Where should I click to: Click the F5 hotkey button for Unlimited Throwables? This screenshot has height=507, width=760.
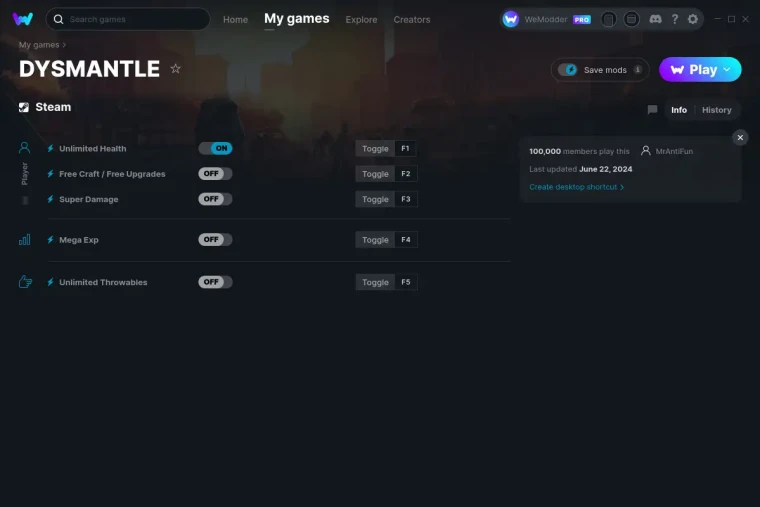pyautogui.click(x=406, y=282)
